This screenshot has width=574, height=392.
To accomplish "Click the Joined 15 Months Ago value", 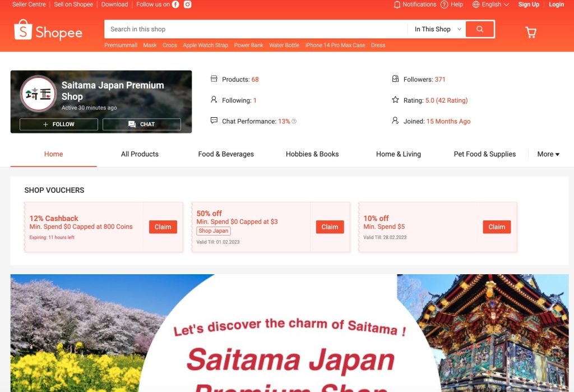I will pos(448,121).
